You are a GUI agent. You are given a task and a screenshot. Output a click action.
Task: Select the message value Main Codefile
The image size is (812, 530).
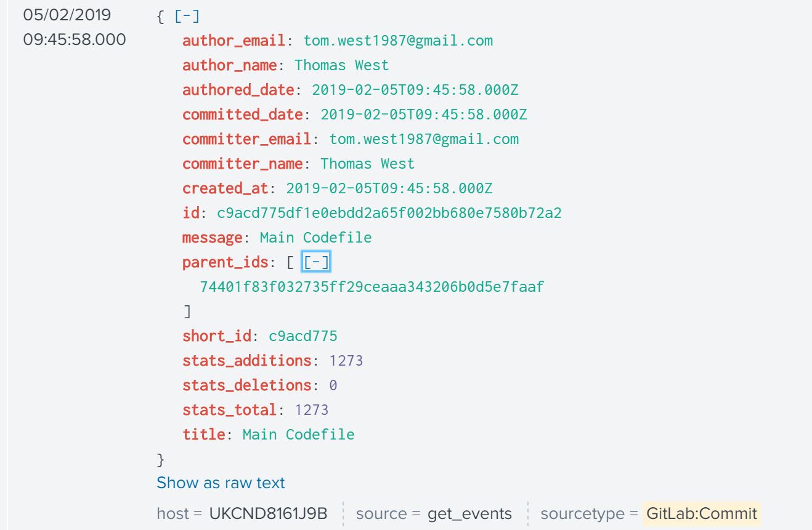click(x=315, y=238)
